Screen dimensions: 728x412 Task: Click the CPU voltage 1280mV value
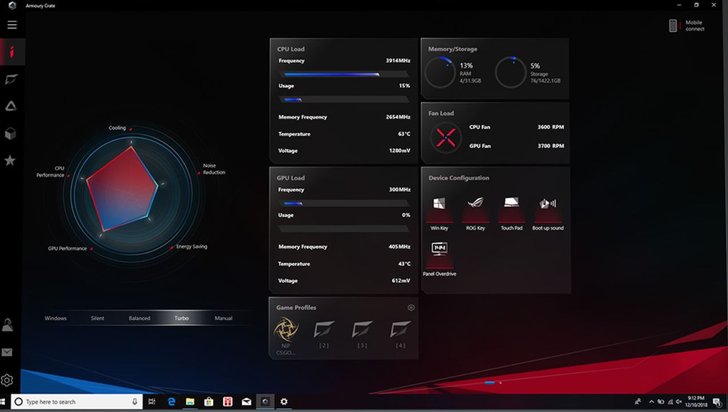(400, 150)
